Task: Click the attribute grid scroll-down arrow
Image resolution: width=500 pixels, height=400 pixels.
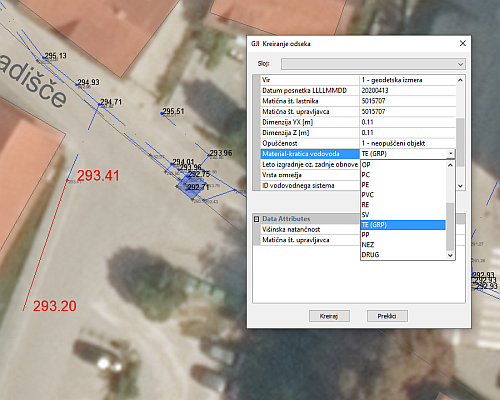Action: pos(460,186)
